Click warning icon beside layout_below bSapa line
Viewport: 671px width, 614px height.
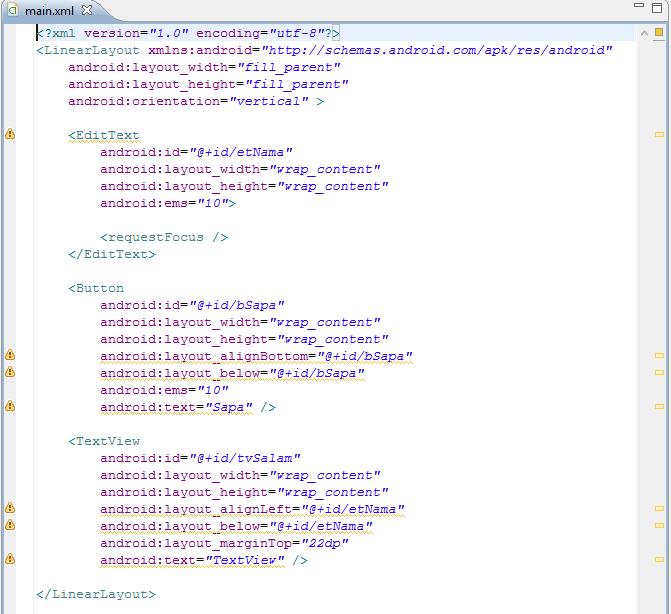(10, 372)
